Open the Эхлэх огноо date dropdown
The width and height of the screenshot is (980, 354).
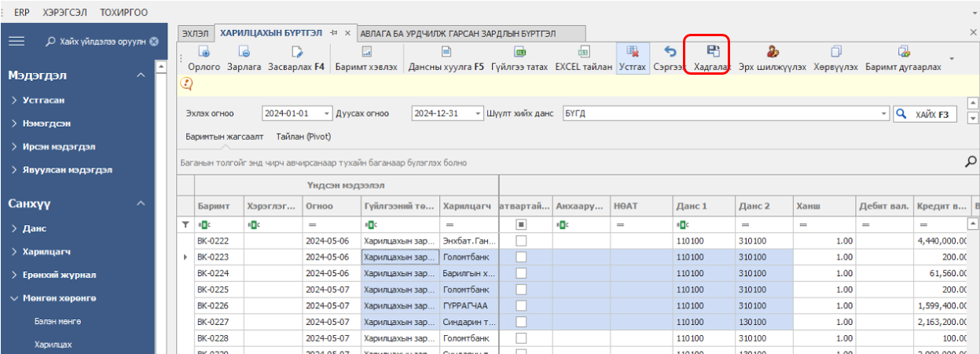pos(328,113)
